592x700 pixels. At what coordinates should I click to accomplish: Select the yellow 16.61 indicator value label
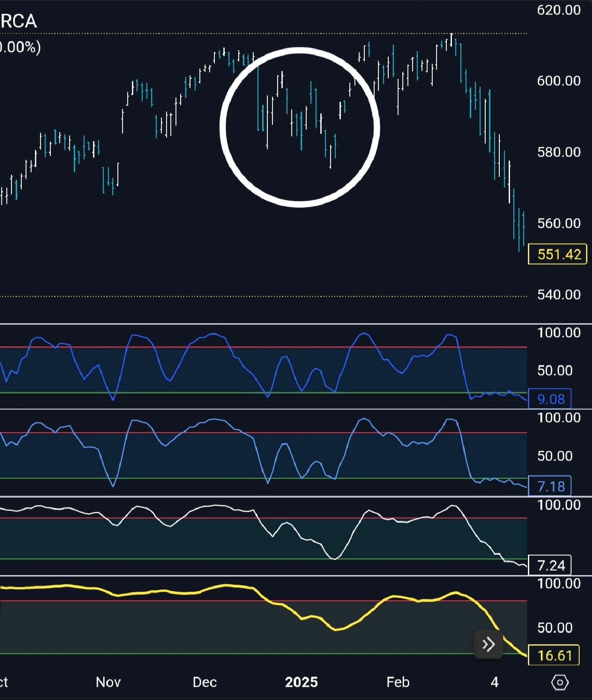[x=554, y=655]
